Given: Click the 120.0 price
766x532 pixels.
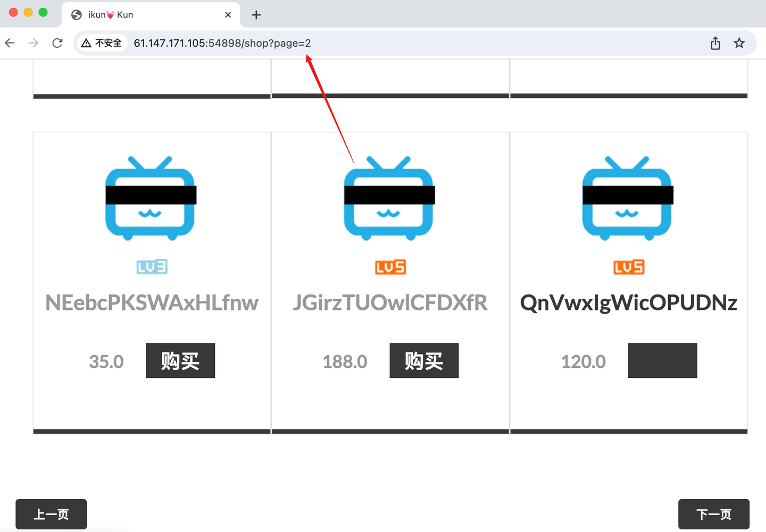Looking at the screenshot, I should [584, 362].
